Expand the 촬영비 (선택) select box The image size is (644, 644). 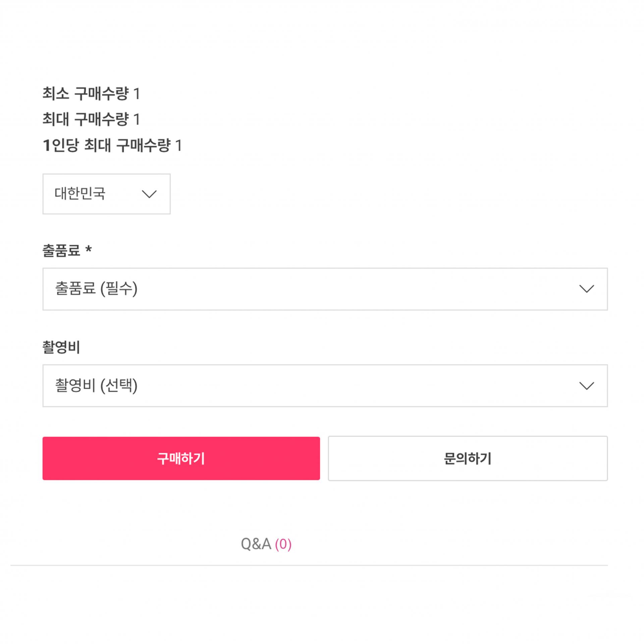(x=325, y=386)
